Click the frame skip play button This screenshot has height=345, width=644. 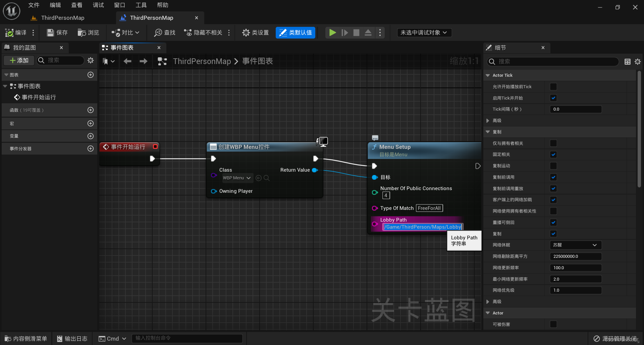pos(344,33)
